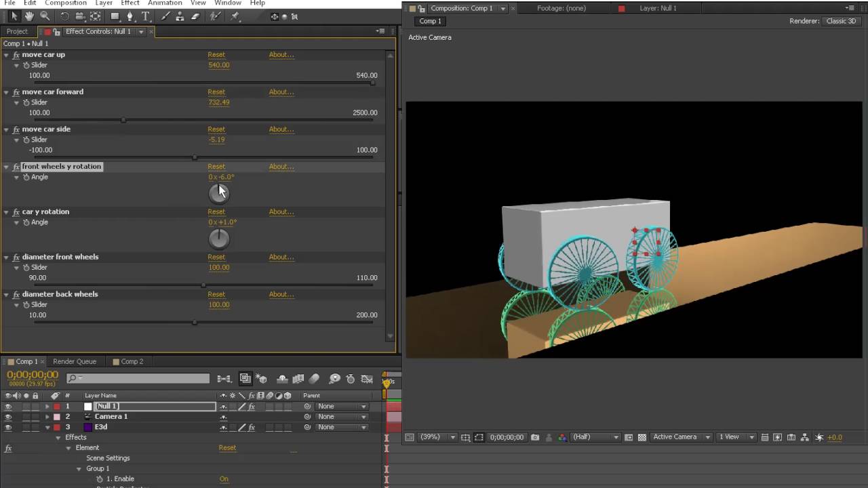Open the timeline Graph Editor
Viewport: 868px width, 488px height.
(367, 379)
